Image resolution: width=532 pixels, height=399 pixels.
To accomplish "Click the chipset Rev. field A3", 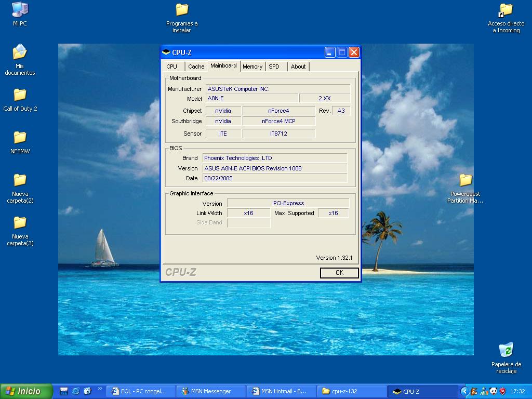I will pos(341,111).
